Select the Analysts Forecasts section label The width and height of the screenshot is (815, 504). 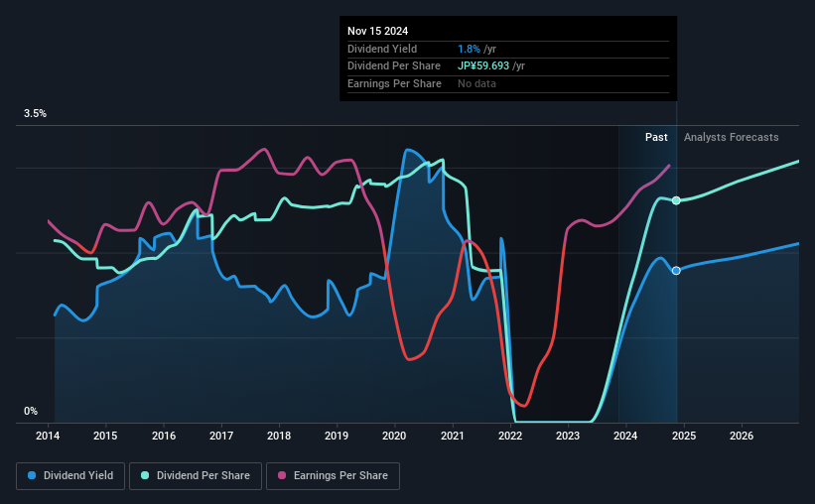(731, 137)
